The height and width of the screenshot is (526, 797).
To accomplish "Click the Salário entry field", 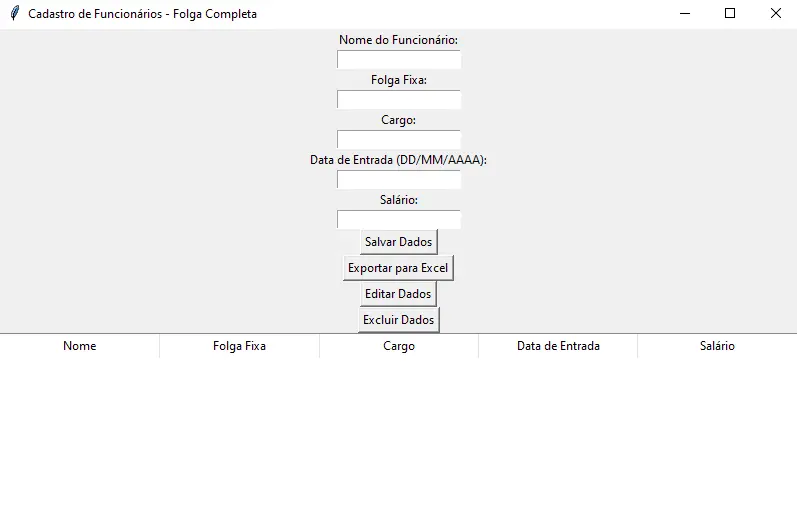I will [398, 220].
